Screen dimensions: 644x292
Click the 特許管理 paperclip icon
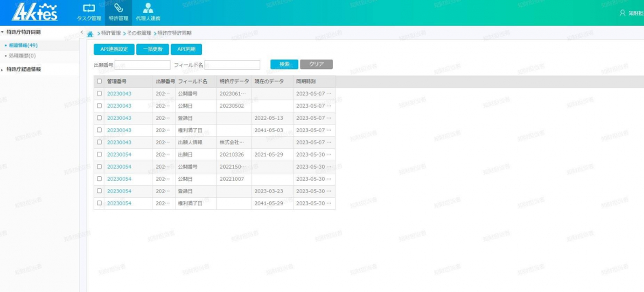118,8
